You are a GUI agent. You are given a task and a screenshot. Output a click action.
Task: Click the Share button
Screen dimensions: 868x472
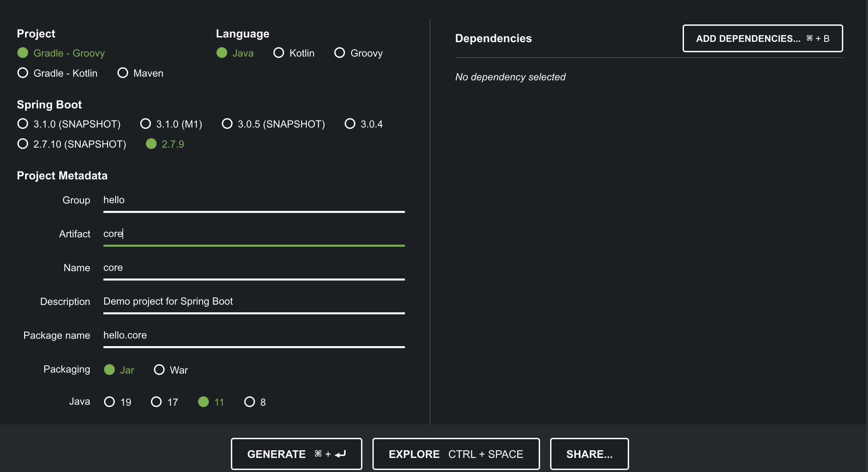589,454
